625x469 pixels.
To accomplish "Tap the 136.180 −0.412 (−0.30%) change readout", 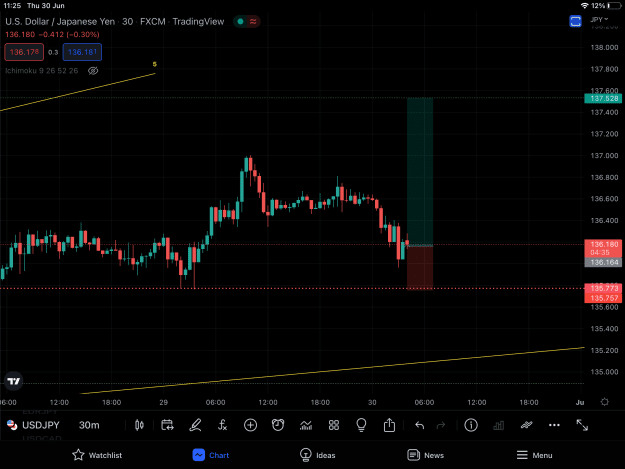I will pos(52,35).
